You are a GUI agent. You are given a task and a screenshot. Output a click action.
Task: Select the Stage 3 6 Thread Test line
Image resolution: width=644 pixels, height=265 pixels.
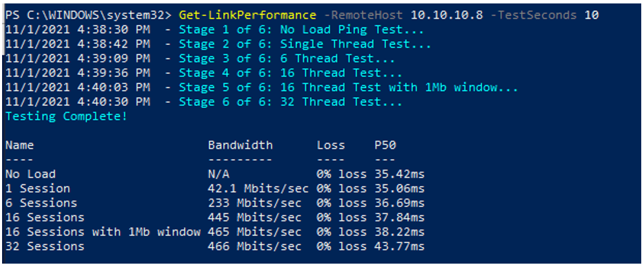pos(201,59)
